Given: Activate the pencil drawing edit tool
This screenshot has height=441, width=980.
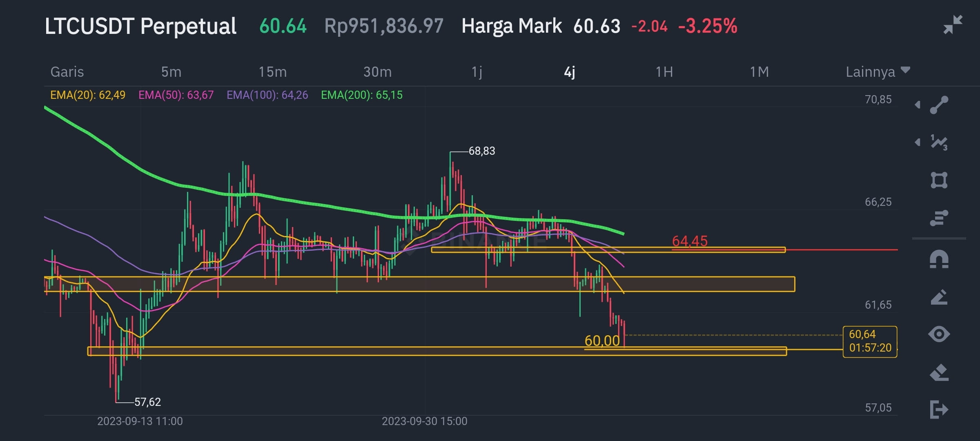Looking at the screenshot, I should (x=939, y=297).
